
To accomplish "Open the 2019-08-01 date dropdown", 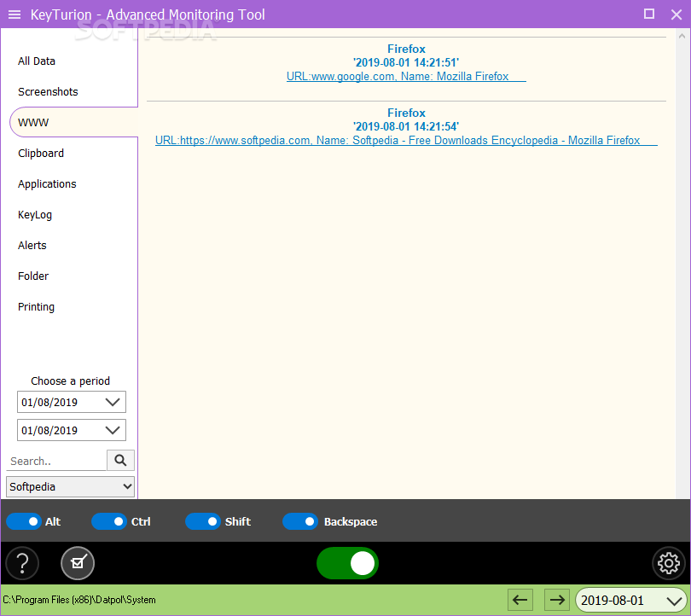I will click(630, 600).
